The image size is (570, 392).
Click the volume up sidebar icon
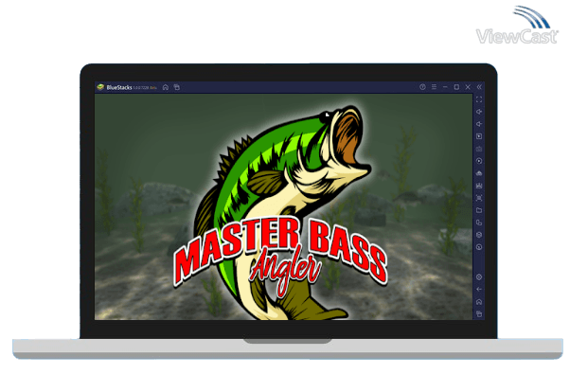pyautogui.click(x=479, y=112)
